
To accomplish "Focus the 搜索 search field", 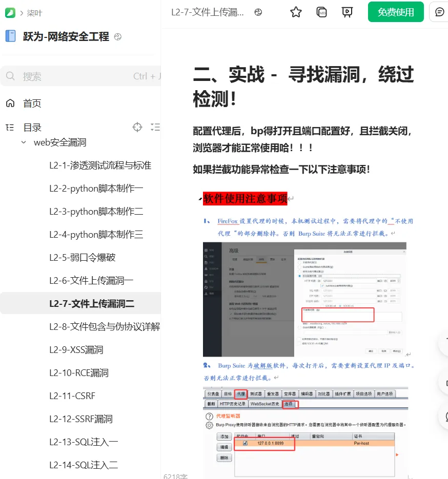I will click(81, 76).
